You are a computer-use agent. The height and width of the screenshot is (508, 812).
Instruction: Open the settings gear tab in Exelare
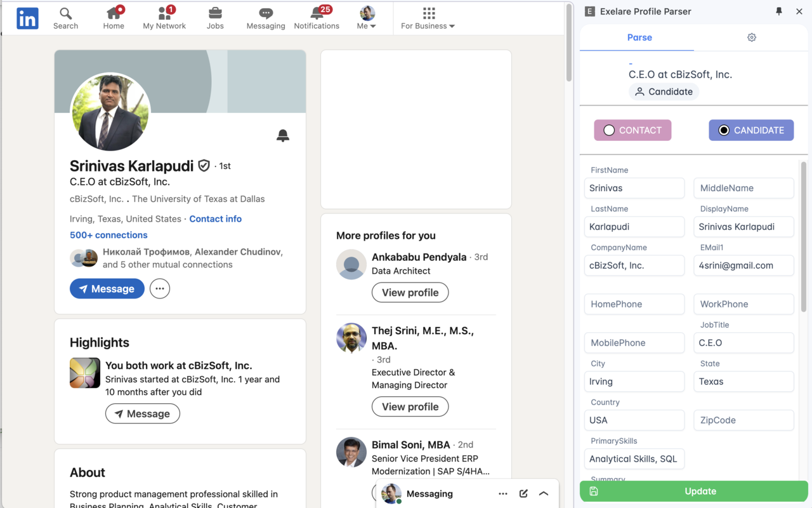[752, 37]
